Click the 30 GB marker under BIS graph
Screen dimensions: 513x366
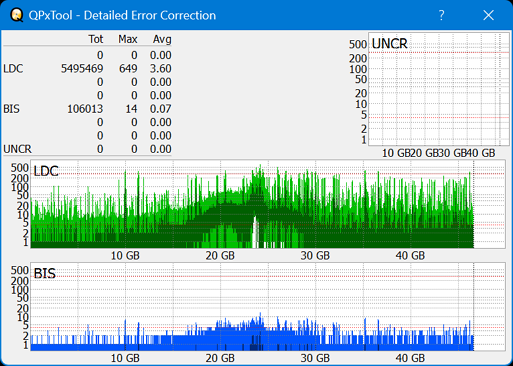coord(315,358)
